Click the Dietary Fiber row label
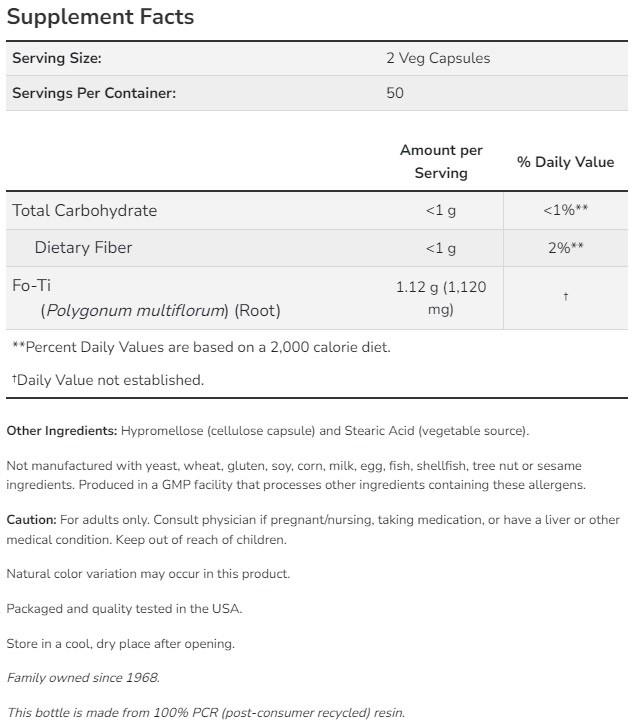This screenshot has width=636, height=725. tap(83, 247)
